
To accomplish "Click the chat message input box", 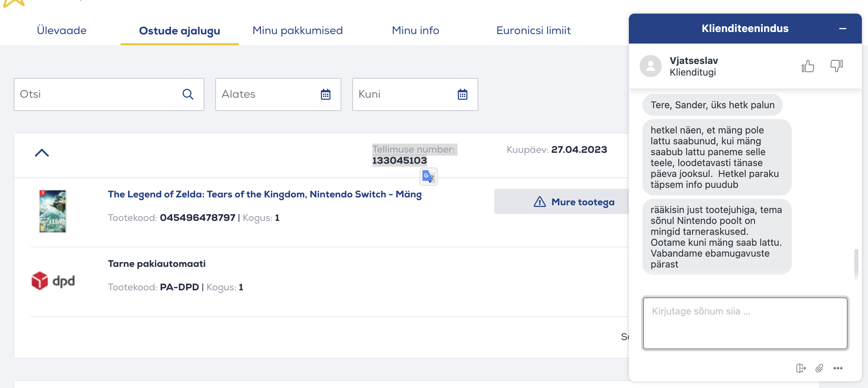I will (745, 323).
